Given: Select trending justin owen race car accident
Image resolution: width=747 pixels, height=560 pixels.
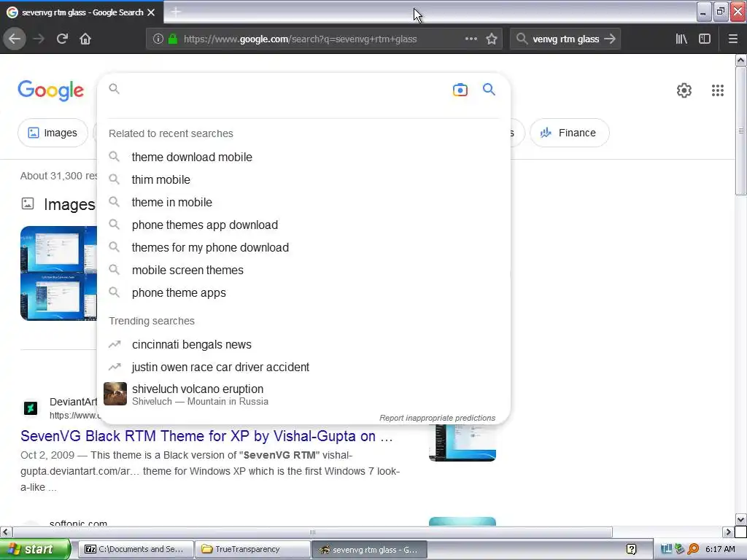Looking at the screenshot, I should point(220,367).
